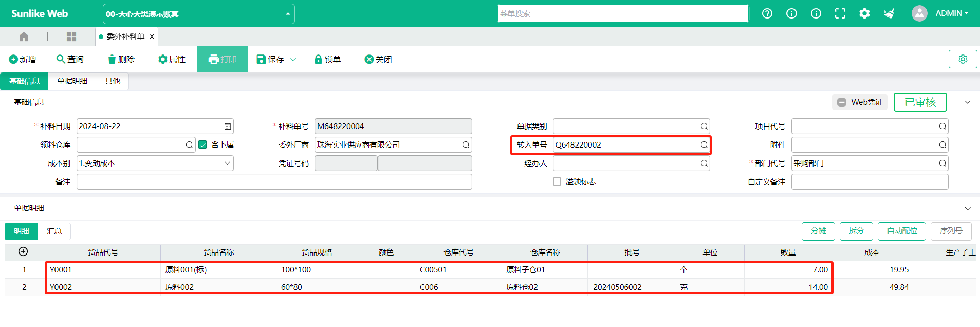Switch to the 其他 tab
The width and height of the screenshot is (980, 327).
click(113, 81)
